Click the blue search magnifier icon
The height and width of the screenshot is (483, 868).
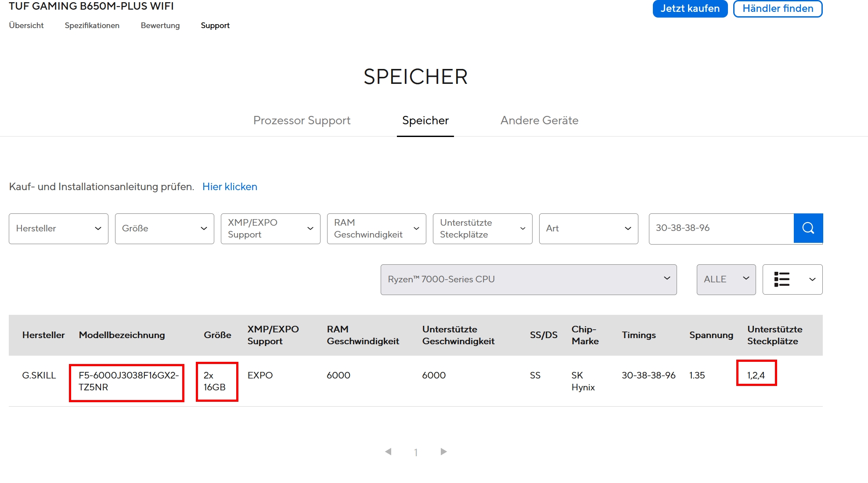pos(808,228)
